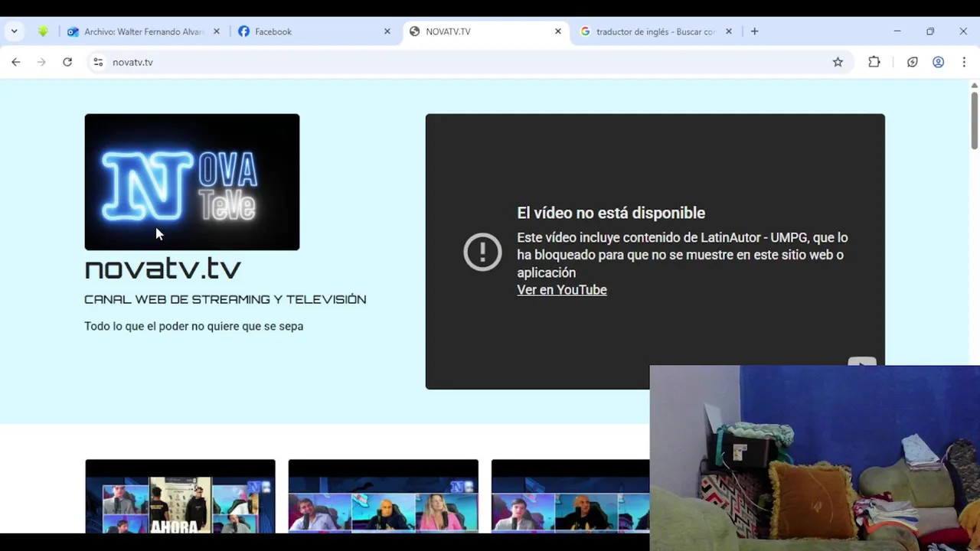Image resolution: width=980 pixels, height=551 pixels.
Task: Open the Ver en YouTube link
Action: tap(562, 290)
